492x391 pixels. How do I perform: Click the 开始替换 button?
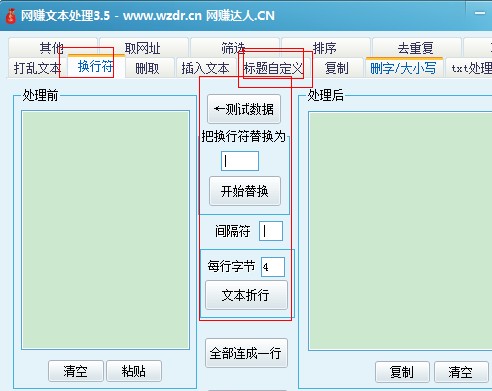[245, 191]
